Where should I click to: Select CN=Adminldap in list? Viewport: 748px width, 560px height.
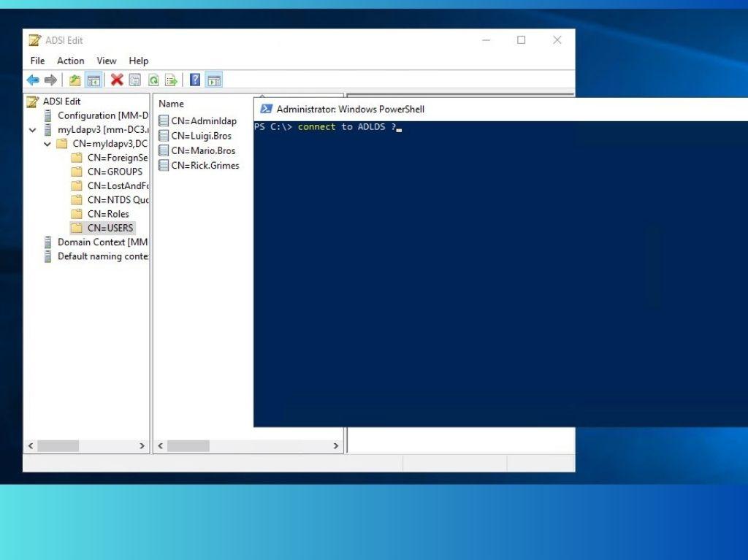coord(204,121)
